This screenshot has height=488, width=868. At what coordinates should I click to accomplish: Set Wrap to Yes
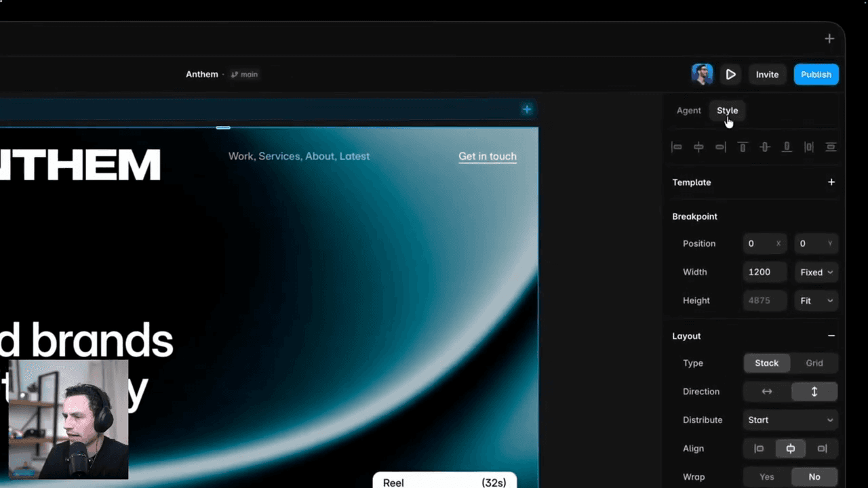[x=767, y=477]
